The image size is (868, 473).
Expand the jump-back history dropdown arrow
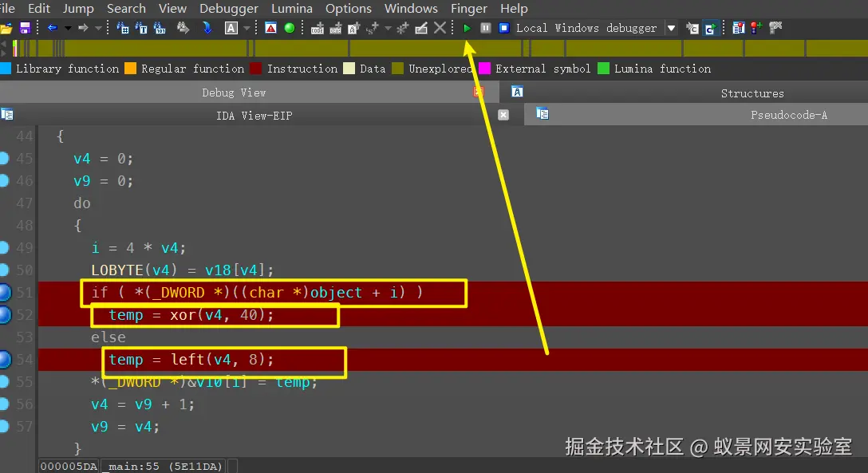point(68,28)
